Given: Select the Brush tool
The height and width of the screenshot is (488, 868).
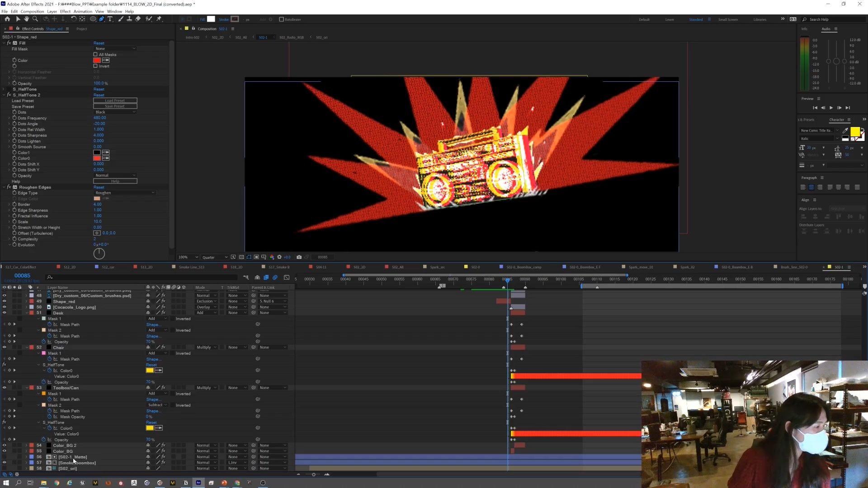Looking at the screenshot, I should pos(121,19).
